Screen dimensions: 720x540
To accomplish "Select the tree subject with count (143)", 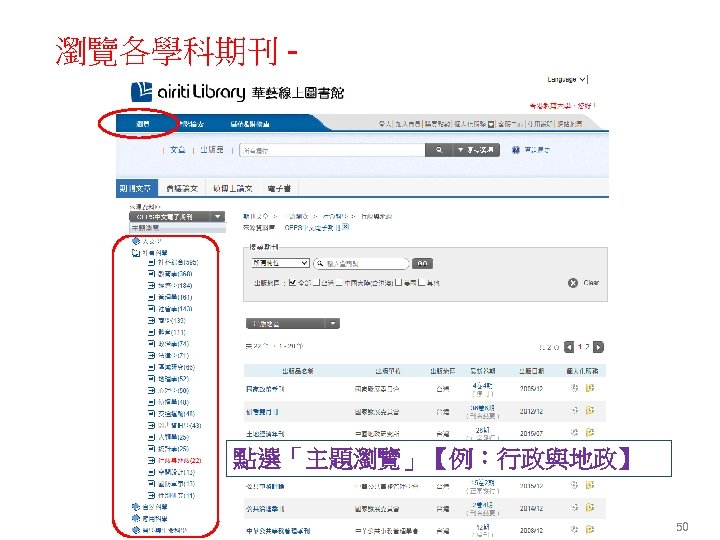I will pyautogui.click(x=175, y=309).
